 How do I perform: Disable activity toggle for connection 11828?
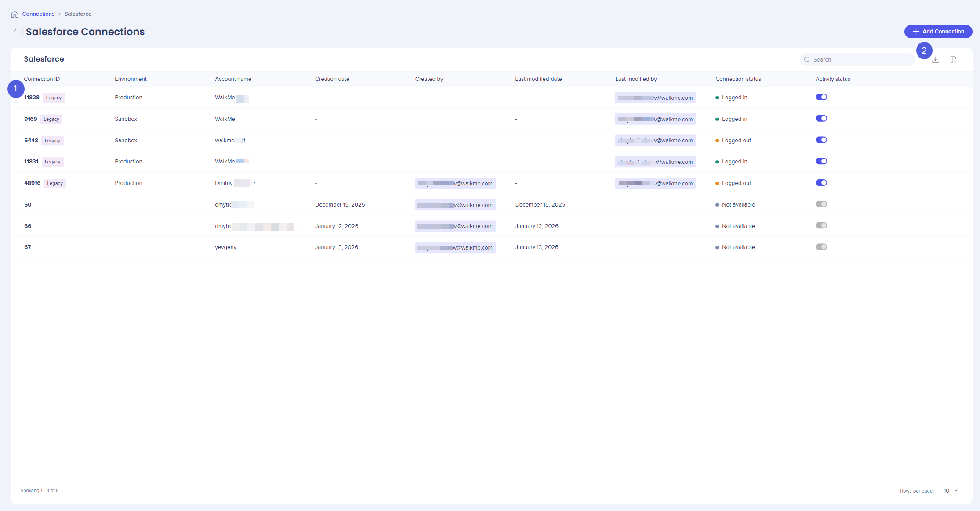pos(821,97)
